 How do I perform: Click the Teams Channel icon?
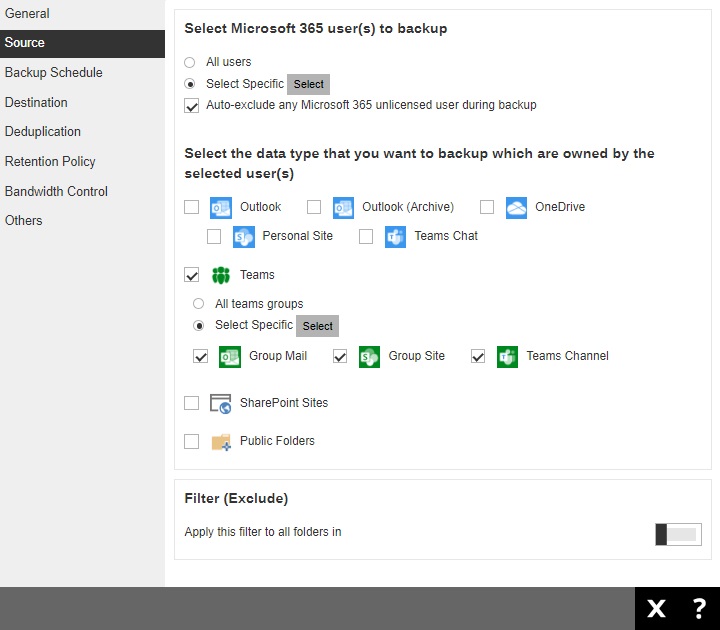tap(507, 357)
